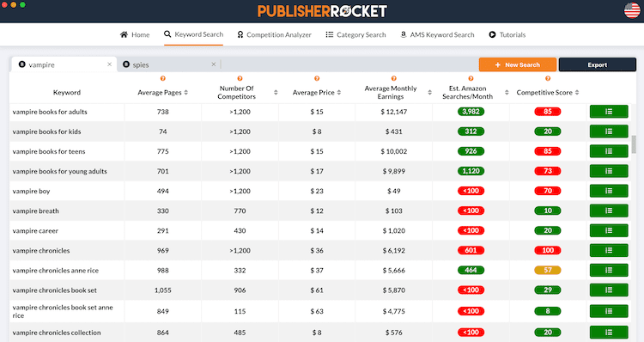
Task: Open Tutorials section
Action: point(507,35)
